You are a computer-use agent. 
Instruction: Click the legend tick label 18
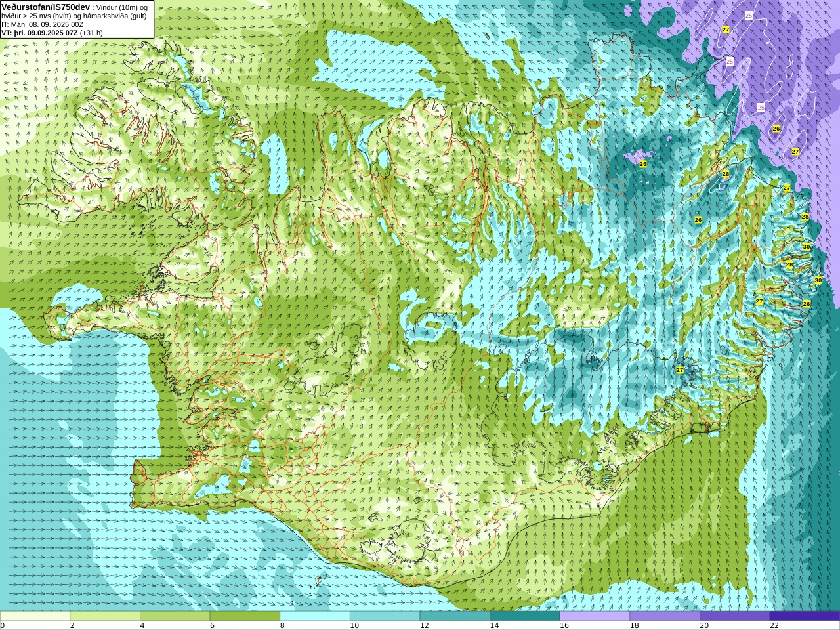[634, 625]
